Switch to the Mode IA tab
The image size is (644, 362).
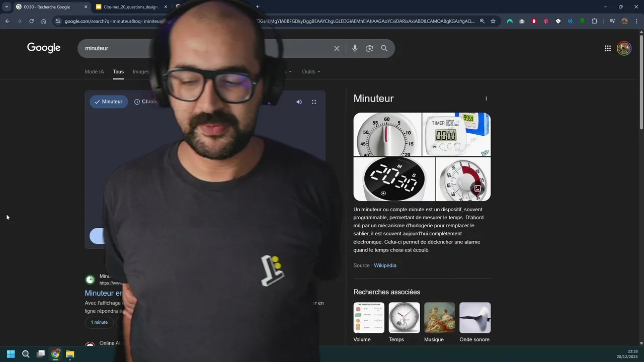(94, 72)
